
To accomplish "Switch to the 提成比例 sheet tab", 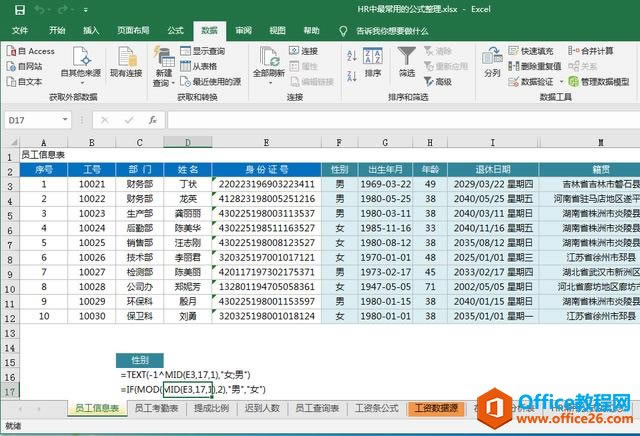I will pos(211,408).
